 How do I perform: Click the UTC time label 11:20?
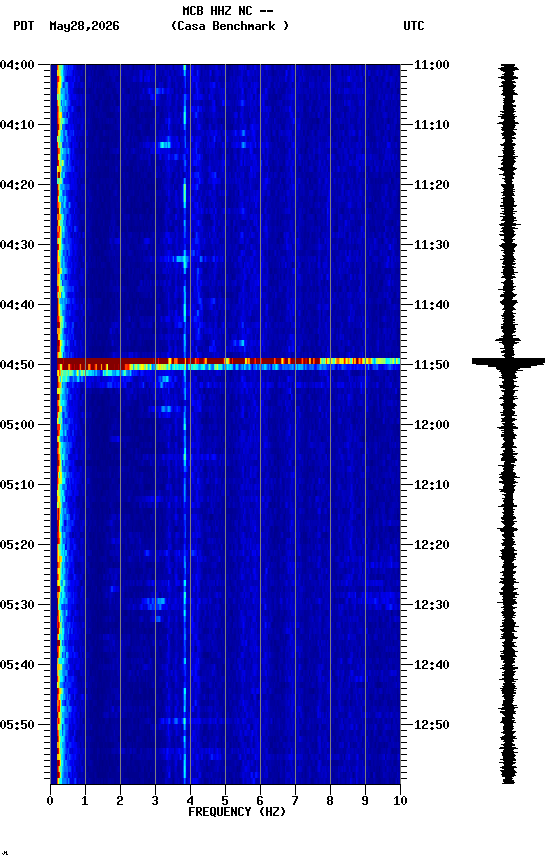tap(432, 185)
